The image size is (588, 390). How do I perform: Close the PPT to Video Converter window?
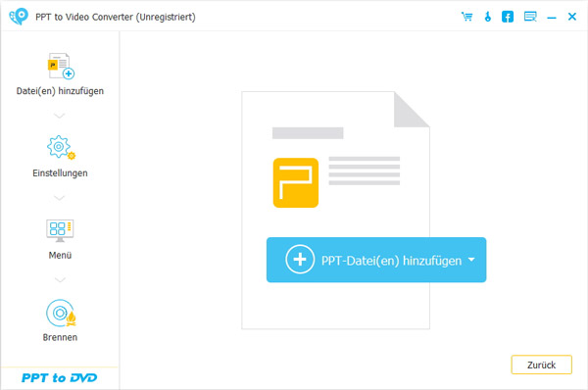[x=572, y=17]
